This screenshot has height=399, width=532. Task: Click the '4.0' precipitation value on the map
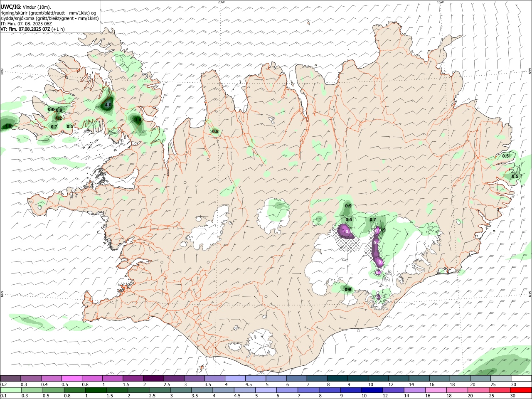[x=108, y=105]
